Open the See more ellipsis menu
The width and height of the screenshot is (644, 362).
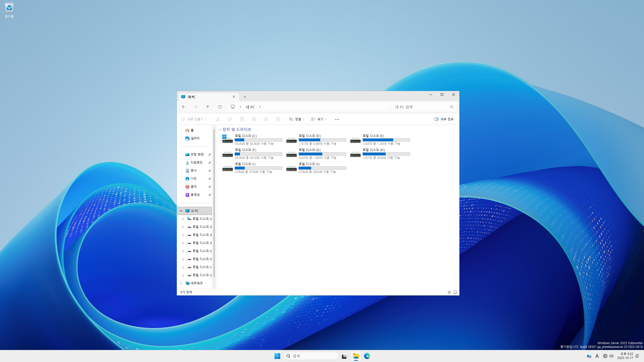[x=337, y=119]
